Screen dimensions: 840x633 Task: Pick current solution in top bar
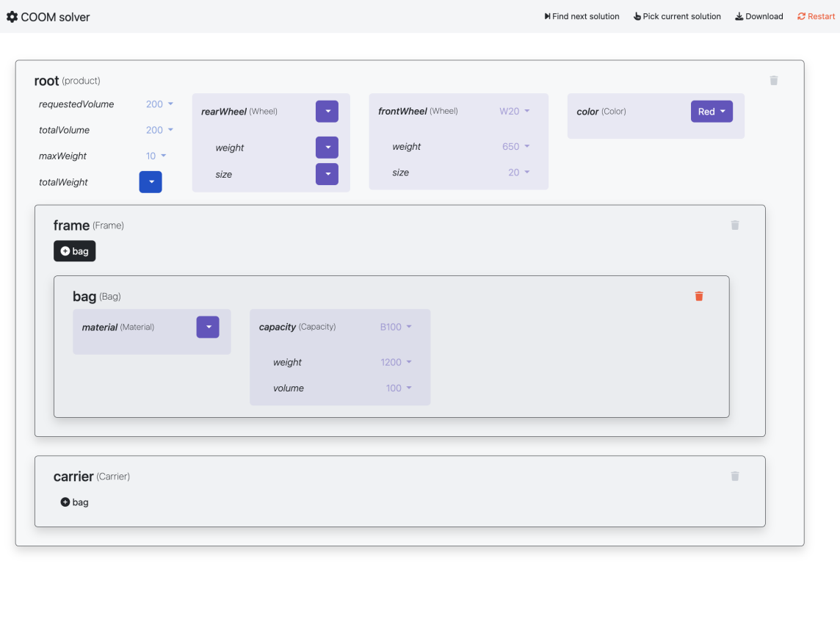(x=677, y=16)
